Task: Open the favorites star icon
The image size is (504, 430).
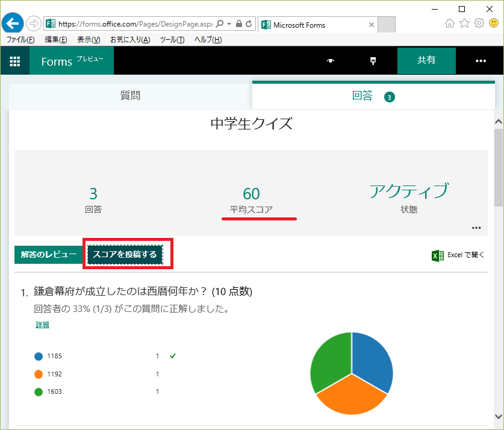Action: [464, 23]
